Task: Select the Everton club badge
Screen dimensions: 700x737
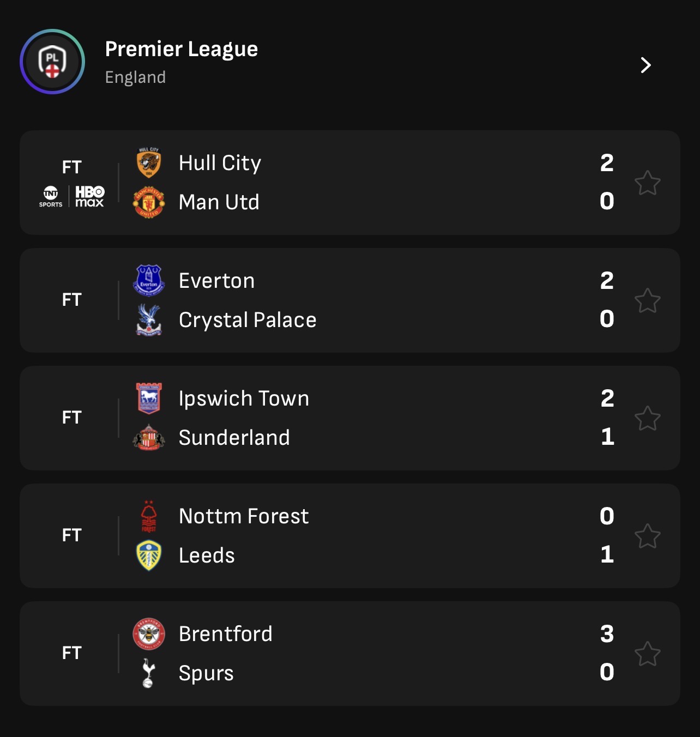Action: [149, 280]
